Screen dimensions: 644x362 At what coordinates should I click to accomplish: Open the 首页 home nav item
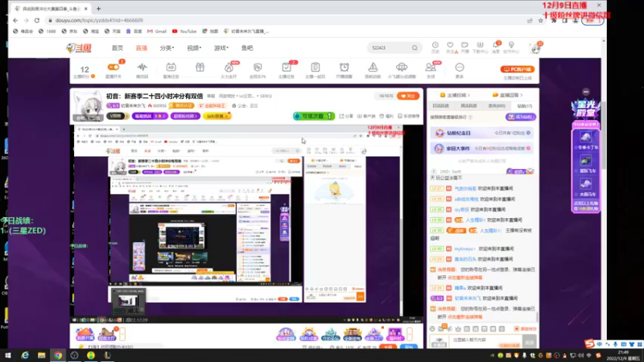[x=117, y=48]
